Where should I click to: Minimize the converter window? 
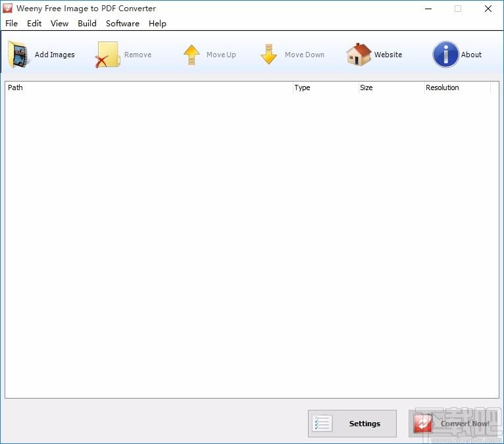tap(428, 9)
